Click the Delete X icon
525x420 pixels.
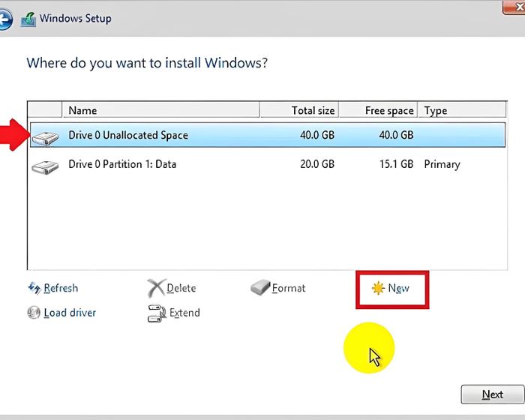(x=156, y=288)
